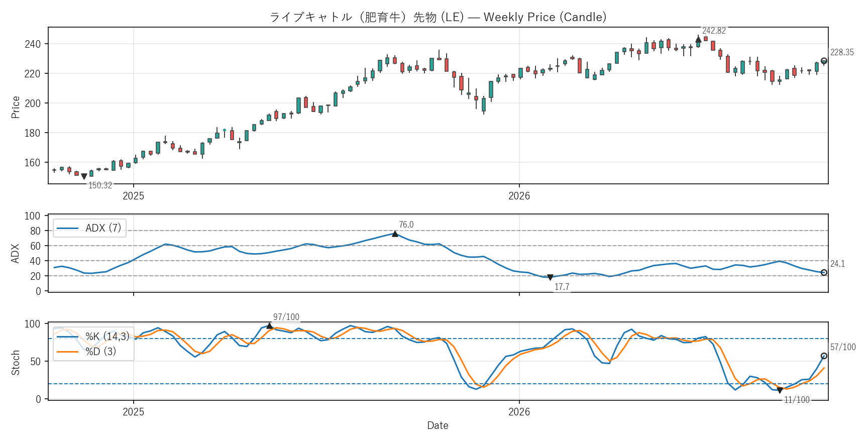Click the 24.1 latest ADX value
The width and height of the screenshot is (868, 441).
pyautogui.click(x=837, y=264)
